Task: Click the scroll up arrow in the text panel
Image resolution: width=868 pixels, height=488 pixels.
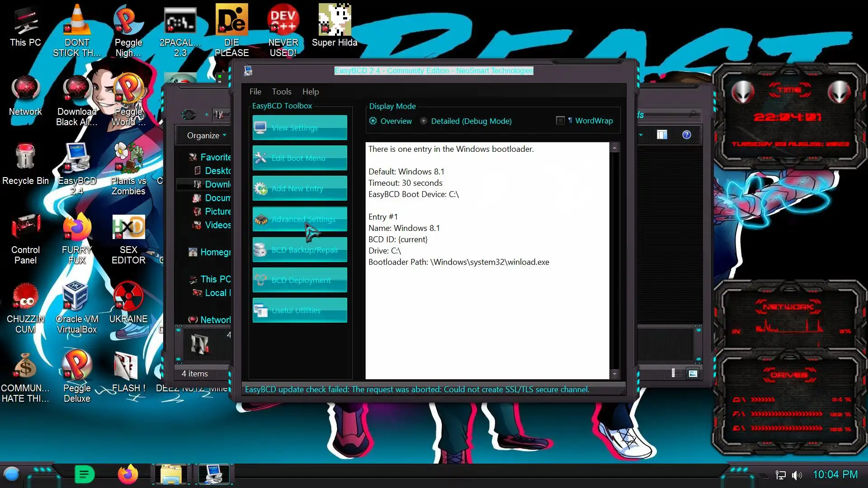Action: point(614,148)
